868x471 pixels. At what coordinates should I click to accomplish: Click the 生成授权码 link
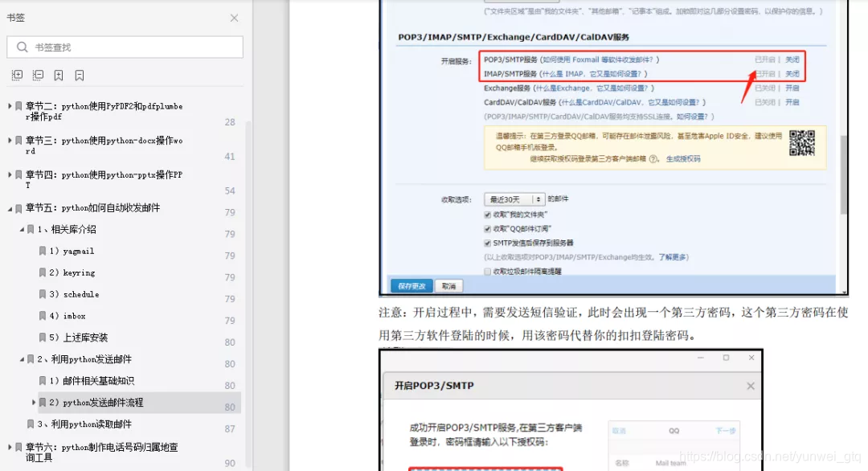pyautogui.click(x=683, y=159)
